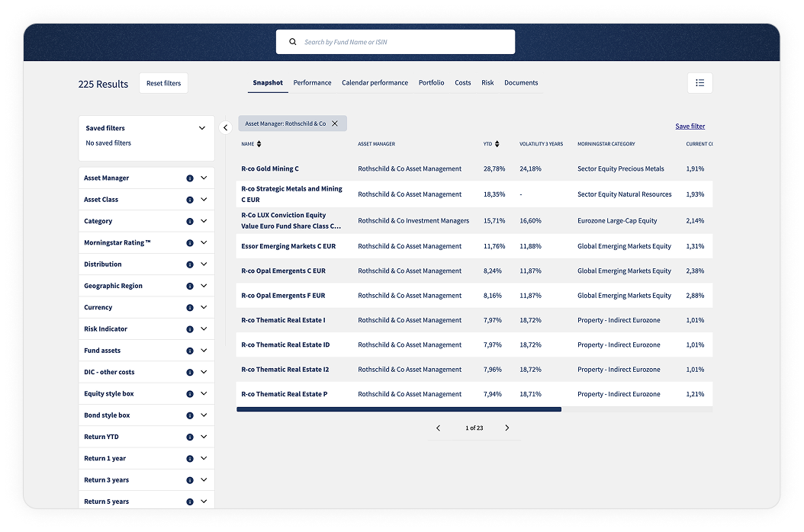Click info icon next to Asset Manager
The width and height of the screenshot is (804, 532).
[189, 178]
